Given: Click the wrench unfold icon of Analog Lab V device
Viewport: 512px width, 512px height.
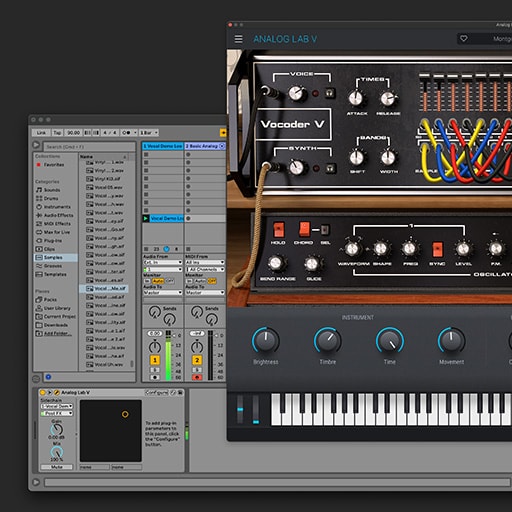Looking at the screenshot, I should [57, 393].
